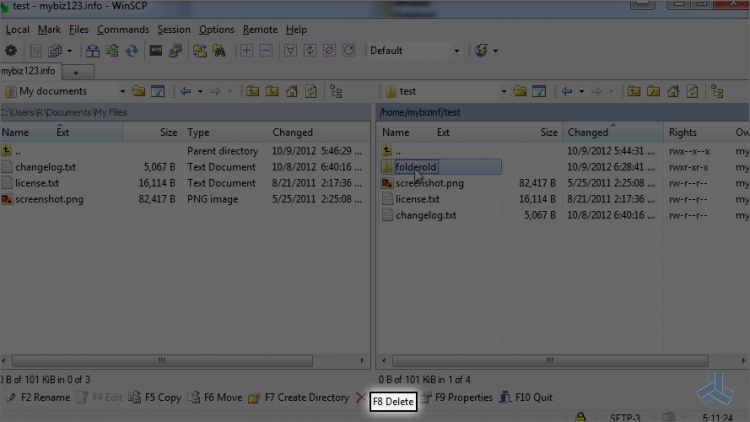Image resolution: width=750 pixels, height=422 pixels.
Task: Click remote panel home directory icon
Action: coord(673,91)
